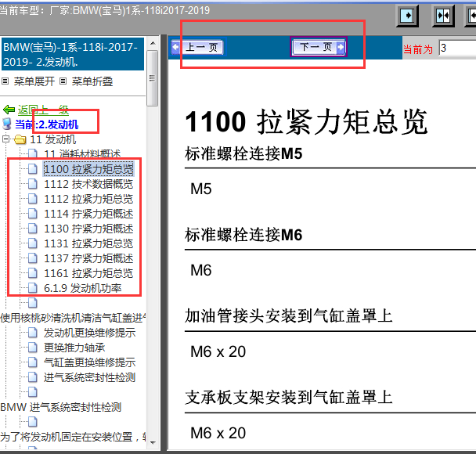Click the 下一页 right arrow icon
Viewport: 476px width, 454px height.
(341, 47)
